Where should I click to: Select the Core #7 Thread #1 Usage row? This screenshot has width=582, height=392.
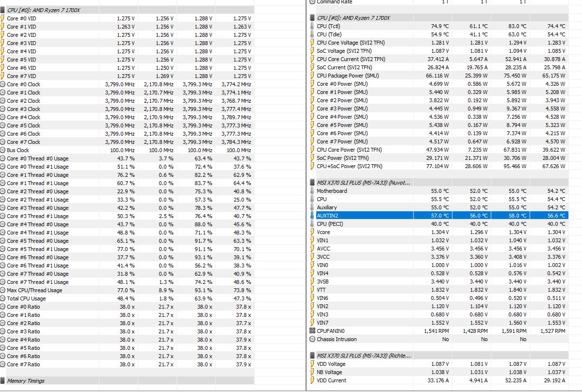(x=127, y=282)
